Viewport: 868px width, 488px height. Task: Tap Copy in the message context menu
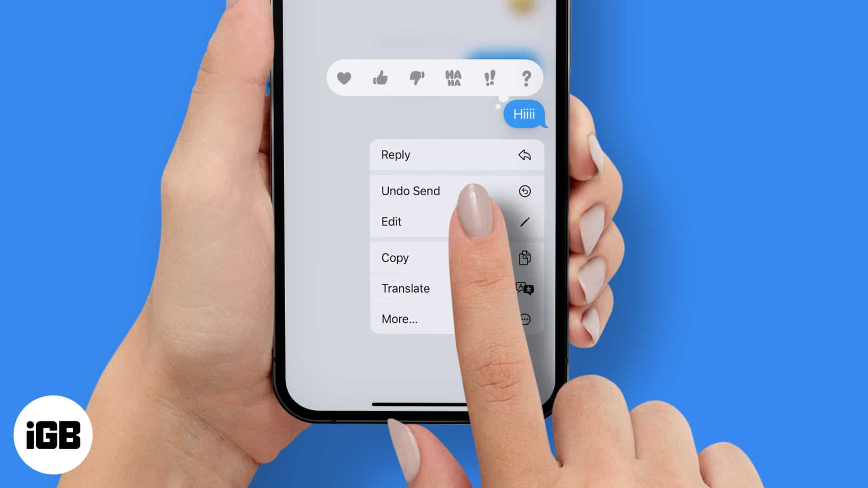coord(395,258)
